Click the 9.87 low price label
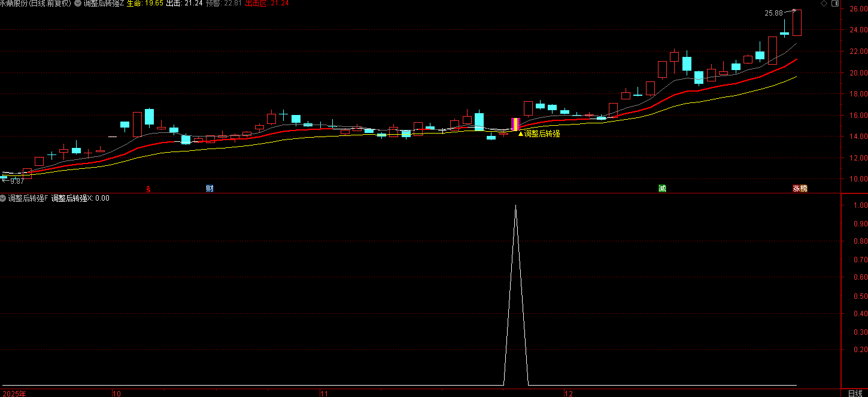Viewport: 868px width, 397px height. pos(17,181)
